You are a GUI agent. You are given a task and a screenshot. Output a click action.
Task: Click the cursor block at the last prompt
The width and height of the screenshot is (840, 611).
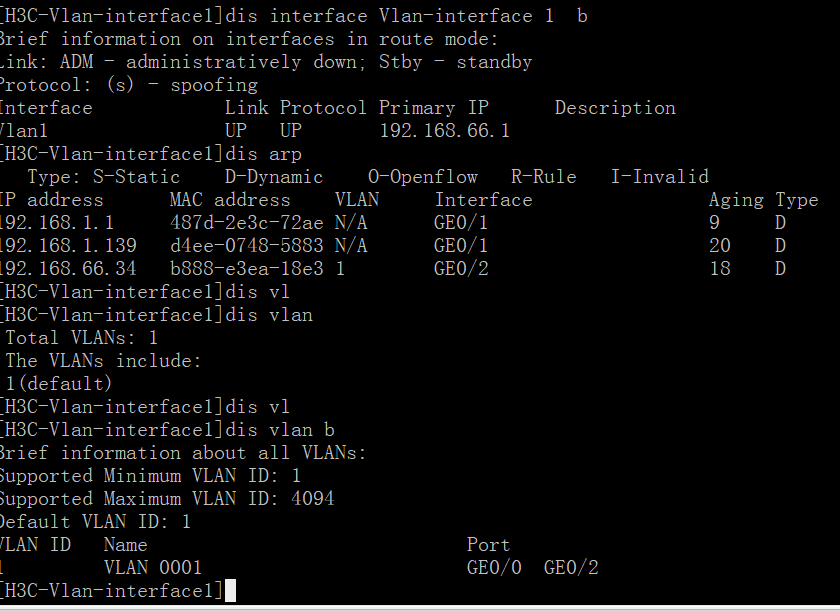pos(230,591)
